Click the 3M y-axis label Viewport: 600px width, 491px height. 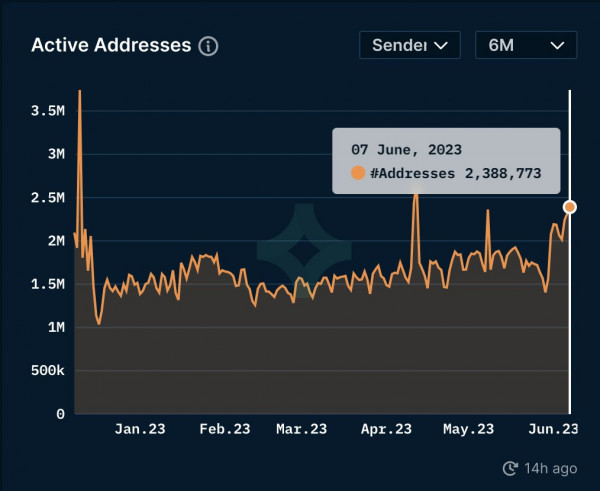tap(56, 154)
